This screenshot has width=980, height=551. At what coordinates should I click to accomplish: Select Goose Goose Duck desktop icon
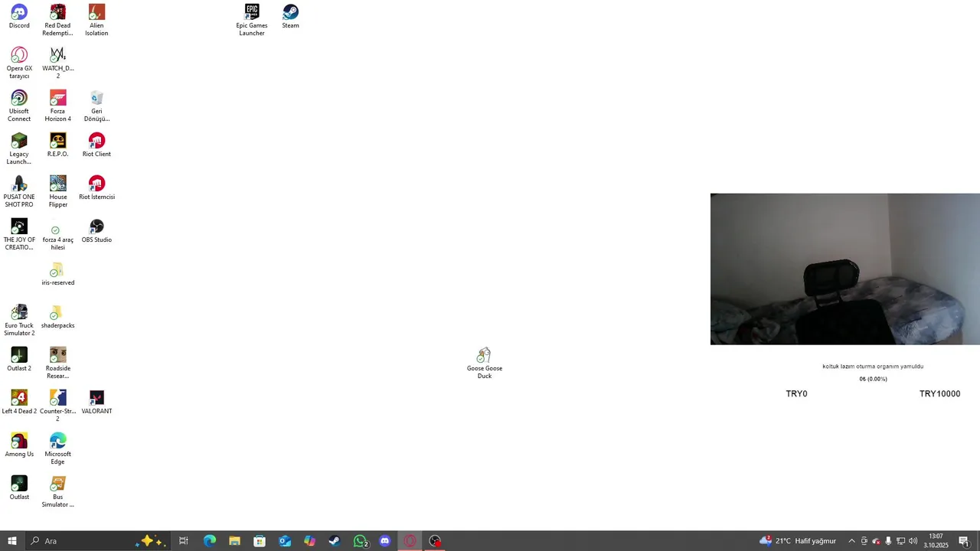[485, 364]
